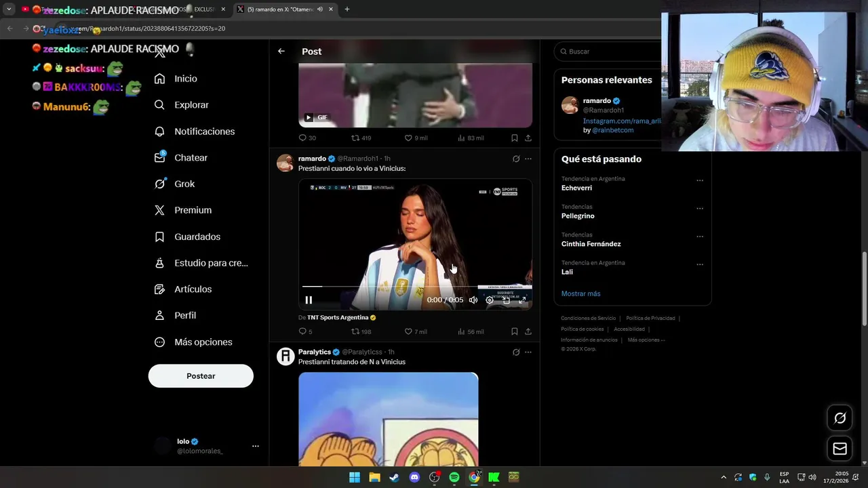
Task: Repost the GIF post with 419 reposts
Action: pyautogui.click(x=361, y=138)
